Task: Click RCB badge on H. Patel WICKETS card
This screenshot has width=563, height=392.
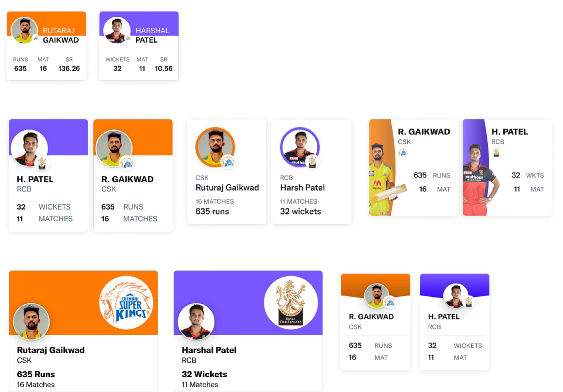Action: tap(42, 163)
